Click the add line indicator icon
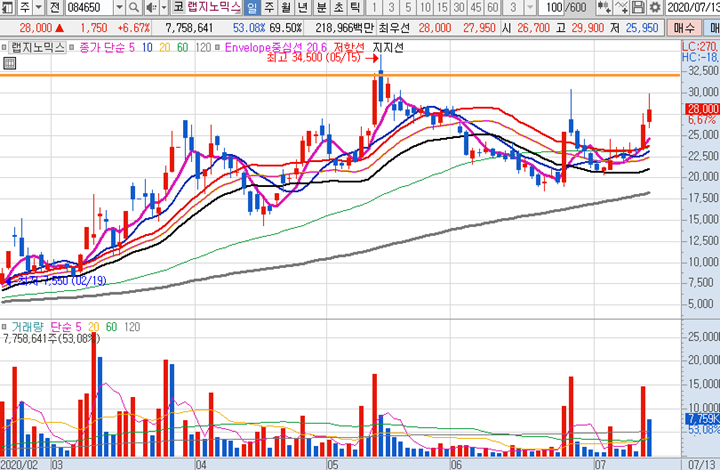 click(621, 7)
